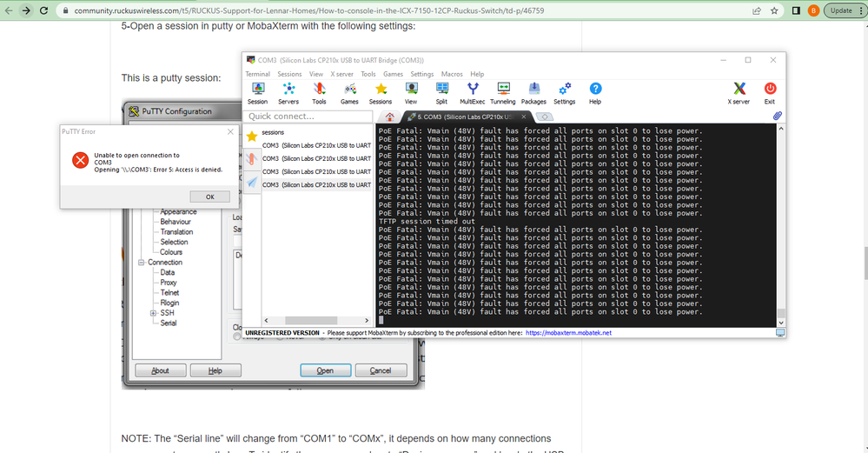Open the Session icon in MobaXterm toolbar

click(257, 93)
